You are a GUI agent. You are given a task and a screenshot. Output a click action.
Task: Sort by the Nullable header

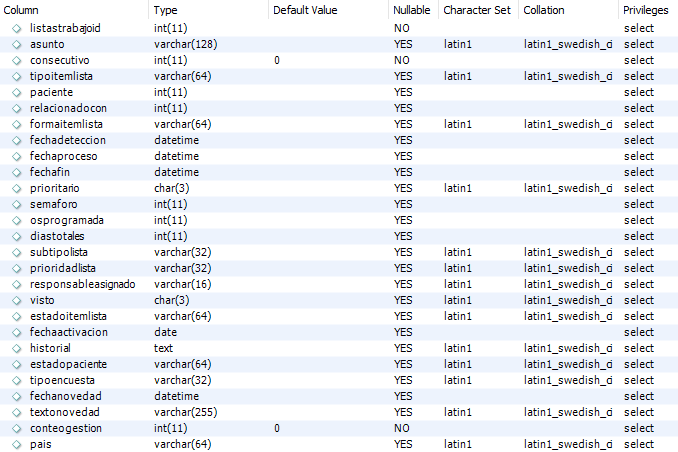(x=412, y=10)
